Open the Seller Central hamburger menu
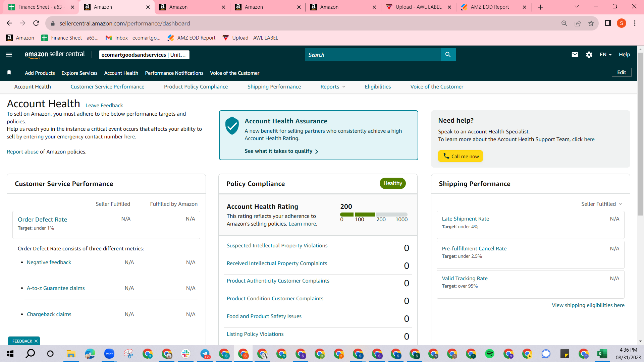Viewport: 644px width, 362px height. click(9, 55)
